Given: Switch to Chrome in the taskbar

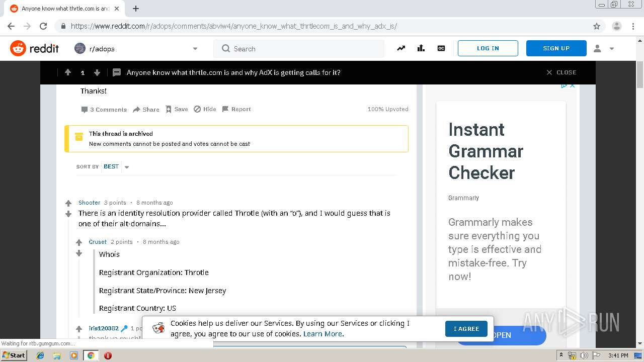Looking at the screenshot, I should [x=91, y=355].
